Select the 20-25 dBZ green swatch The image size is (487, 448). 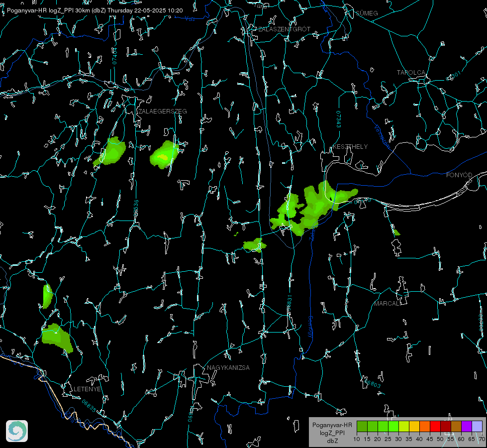coord(383,426)
